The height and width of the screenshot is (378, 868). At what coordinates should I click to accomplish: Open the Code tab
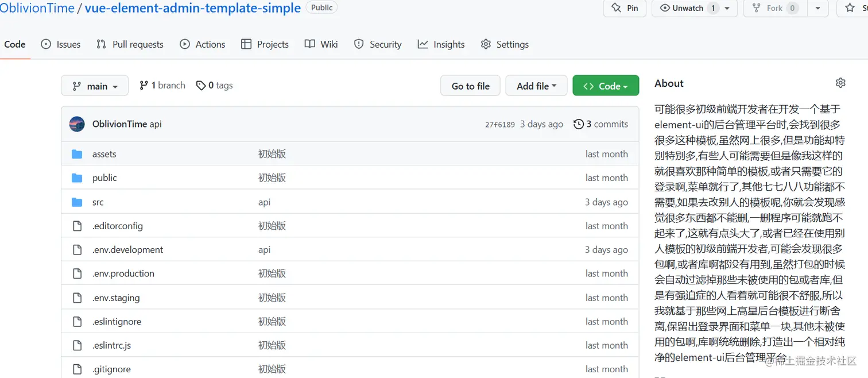pos(15,44)
